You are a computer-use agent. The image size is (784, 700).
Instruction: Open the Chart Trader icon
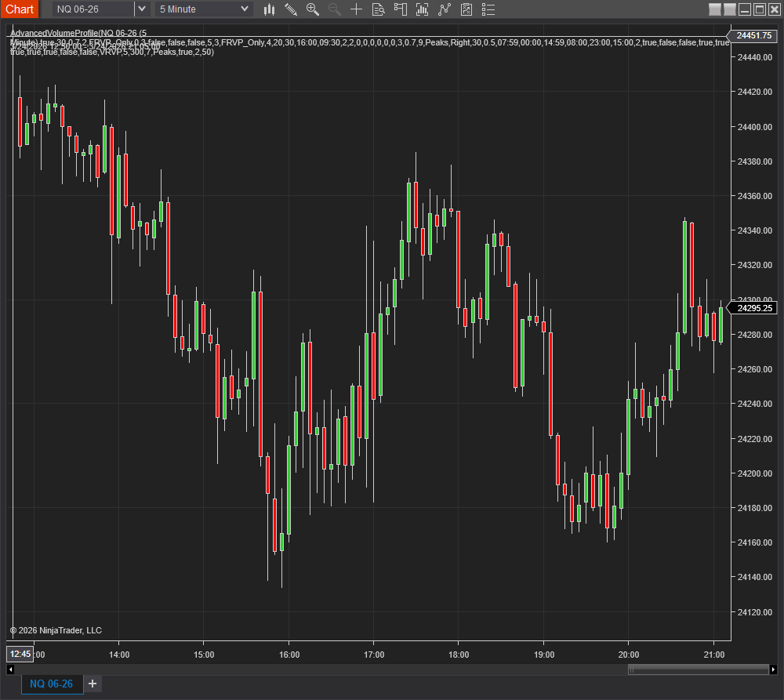coord(400,9)
